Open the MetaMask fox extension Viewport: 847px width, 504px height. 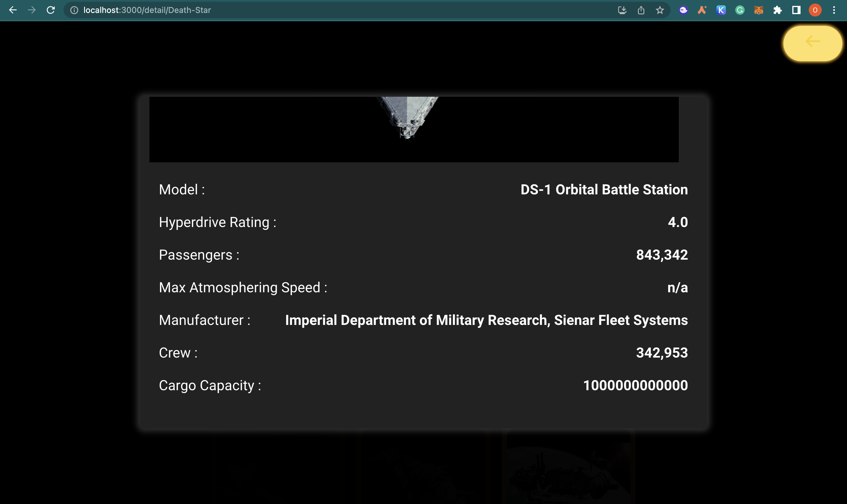[x=758, y=10]
